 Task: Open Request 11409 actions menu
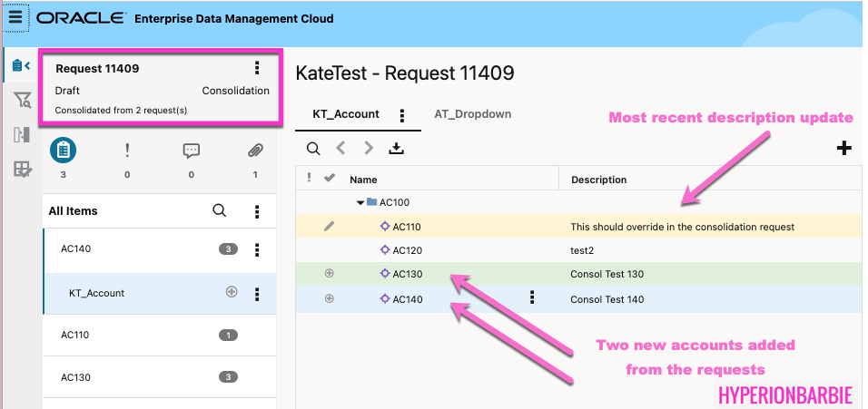[x=257, y=68]
